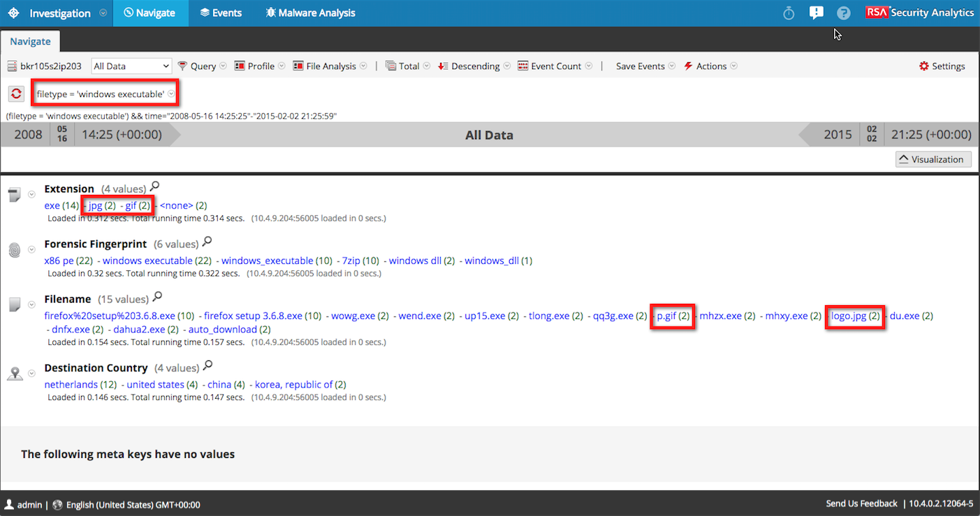The height and width of the screenshot is (516, 980).
Task: Click the admin user icon at bottom left
Action: (x=10, y=504)
